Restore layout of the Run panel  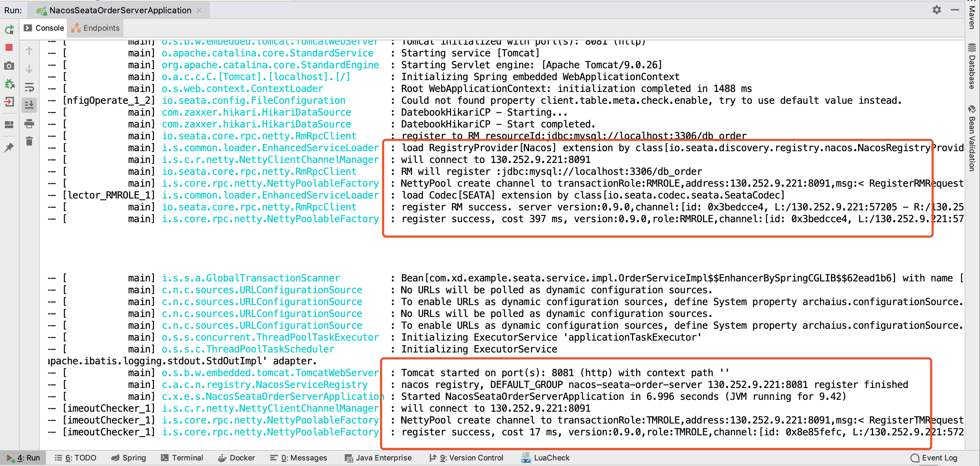click(x=9, y=124)
